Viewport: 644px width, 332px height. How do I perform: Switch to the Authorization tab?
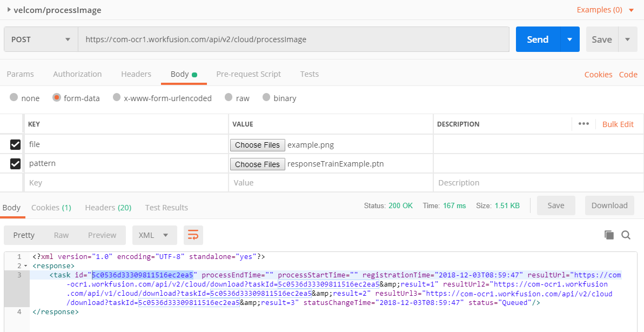click(77, 74)
